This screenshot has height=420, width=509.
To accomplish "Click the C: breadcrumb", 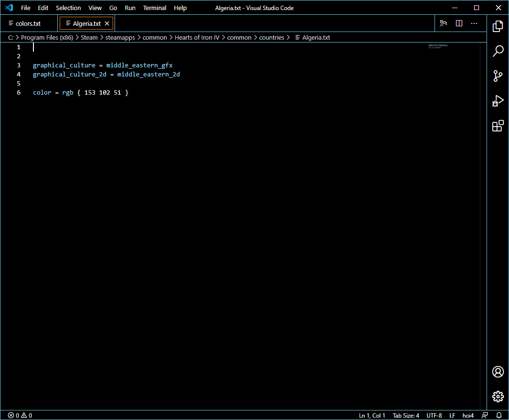I will point(11,38).
